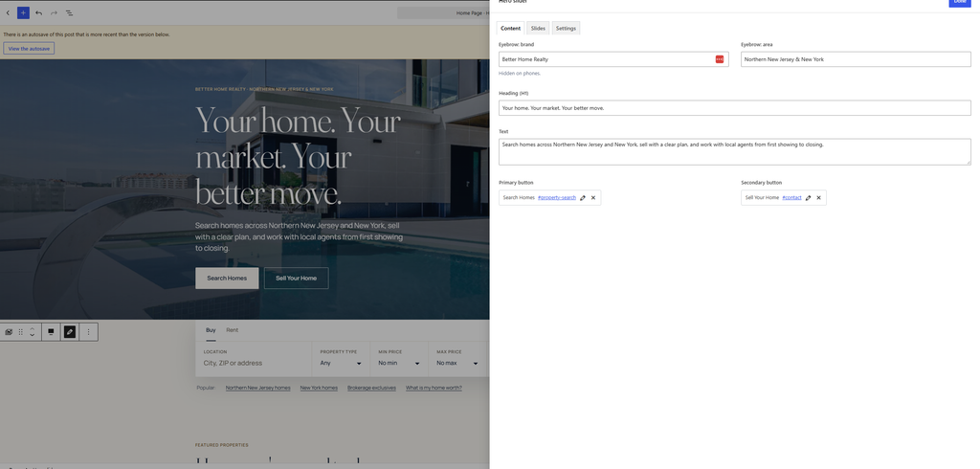This screenshot has width=980, height=469.
Task: Click View the autosave button
Action: tap(29, 48)
